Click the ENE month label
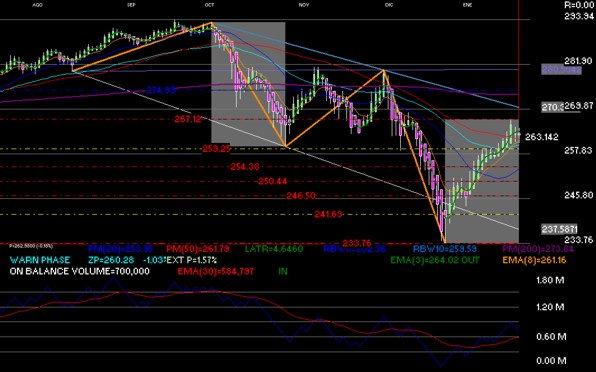596x372 pixels. (x=468, y=5)
